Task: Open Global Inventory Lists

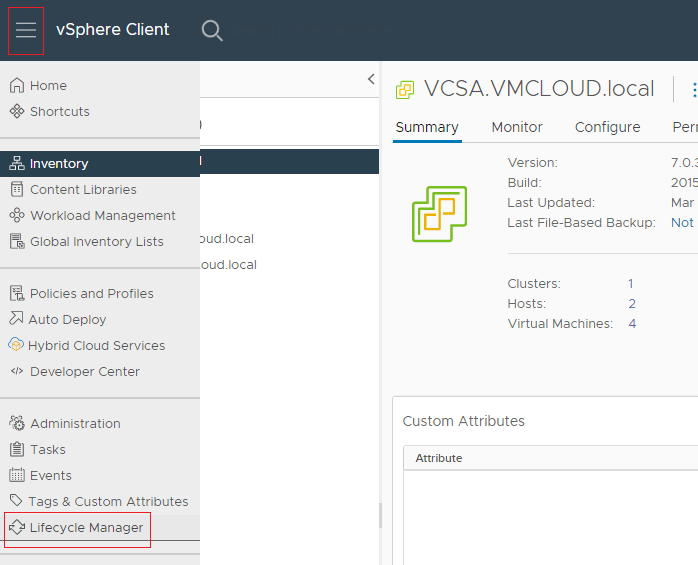Action: tap(96, 241)
